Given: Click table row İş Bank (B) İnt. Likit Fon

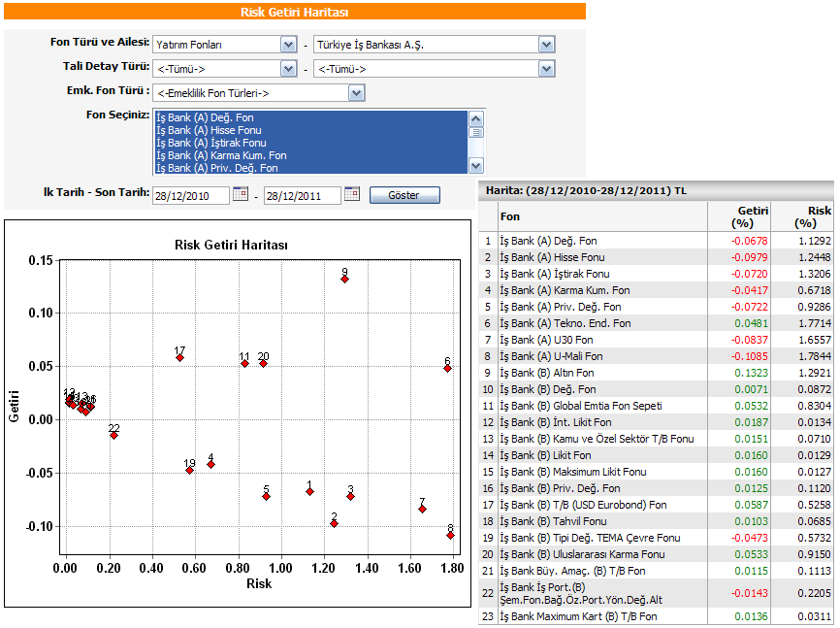Looking at the screenshot, I should tap(656, 422).
